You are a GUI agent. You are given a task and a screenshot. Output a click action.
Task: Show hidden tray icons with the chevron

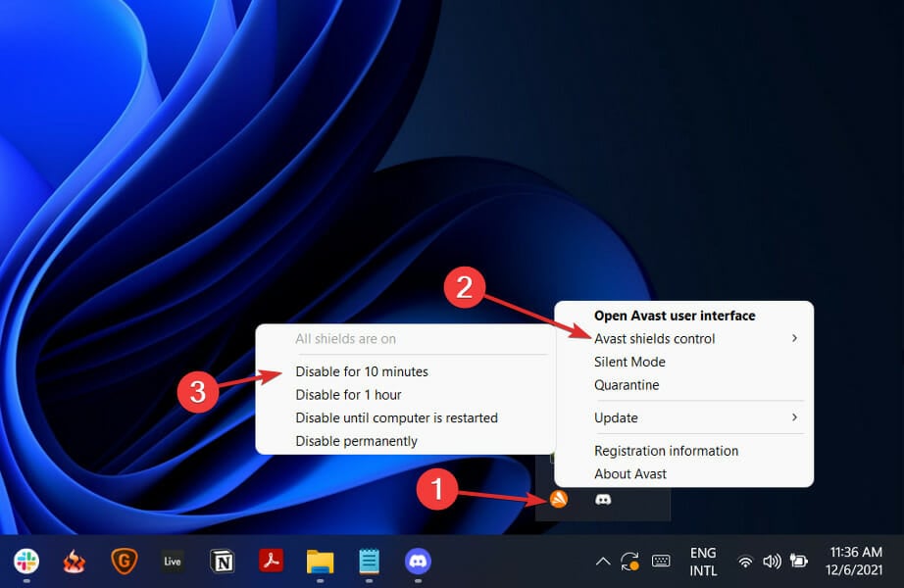[x=603, y=562]
